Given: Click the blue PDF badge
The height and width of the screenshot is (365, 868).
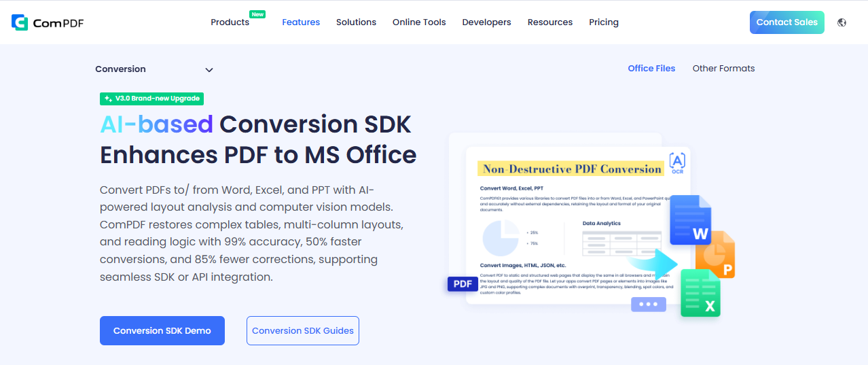Looking at the screenshot, I should coord(463,284).
